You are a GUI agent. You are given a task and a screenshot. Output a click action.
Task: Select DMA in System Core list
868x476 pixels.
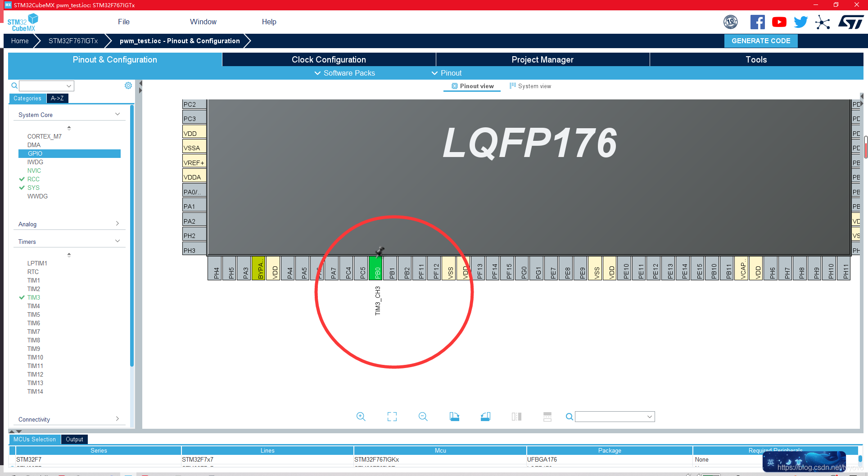coord(34,145)
